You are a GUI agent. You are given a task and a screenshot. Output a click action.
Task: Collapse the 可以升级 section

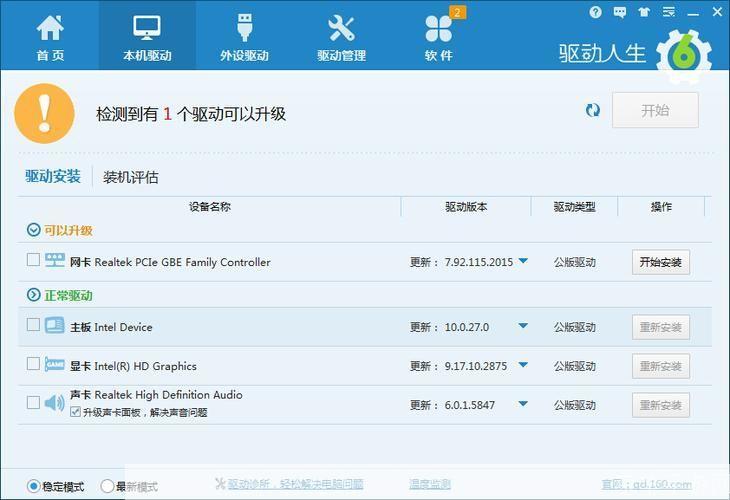[34, 230]
